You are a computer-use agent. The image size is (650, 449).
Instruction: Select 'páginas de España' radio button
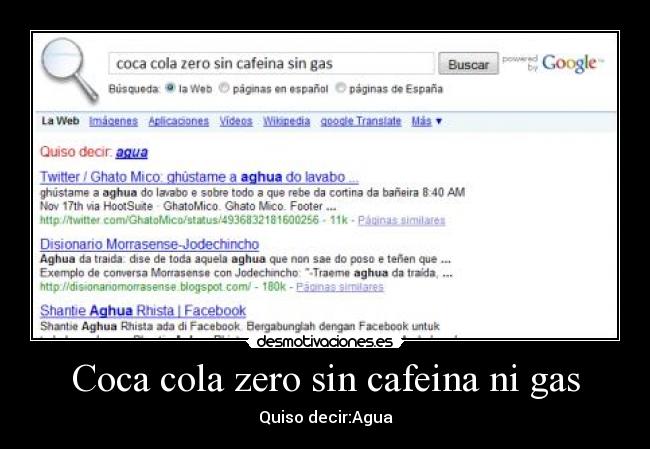(340, 88)
